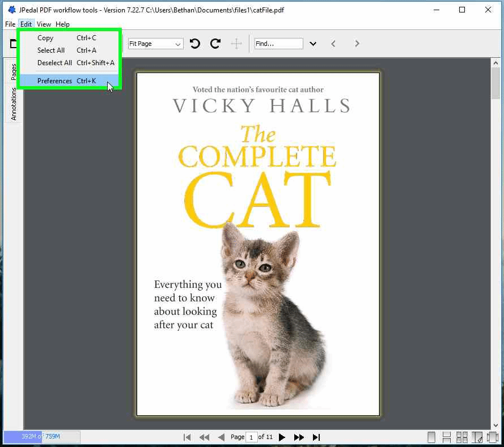Open the View menu
This screenshot has width=504, height=447.
click(44, 24)
